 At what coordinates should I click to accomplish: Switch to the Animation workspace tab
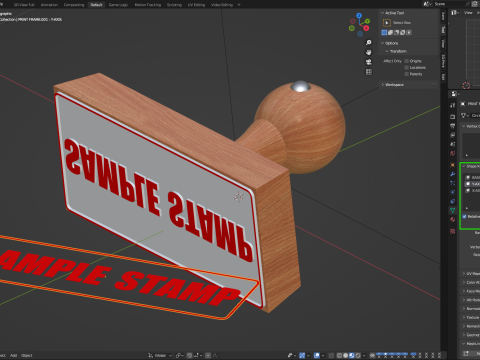49,5
